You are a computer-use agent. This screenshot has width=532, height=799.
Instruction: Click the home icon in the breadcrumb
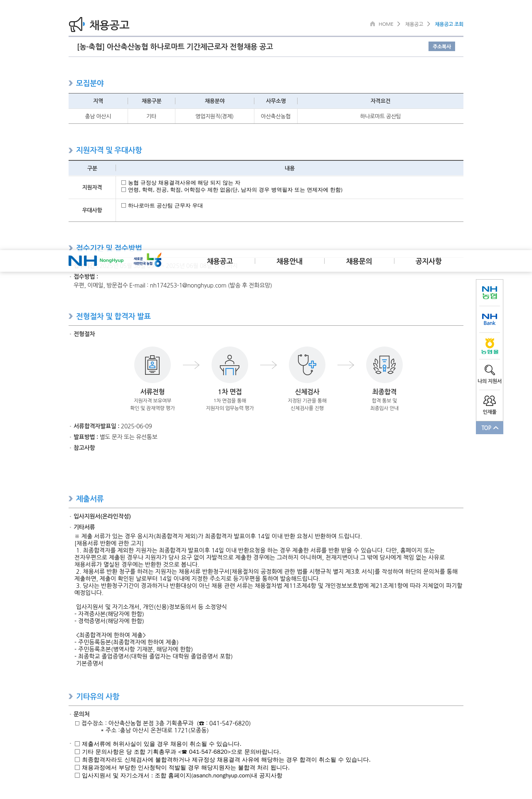tap(372, 24)
